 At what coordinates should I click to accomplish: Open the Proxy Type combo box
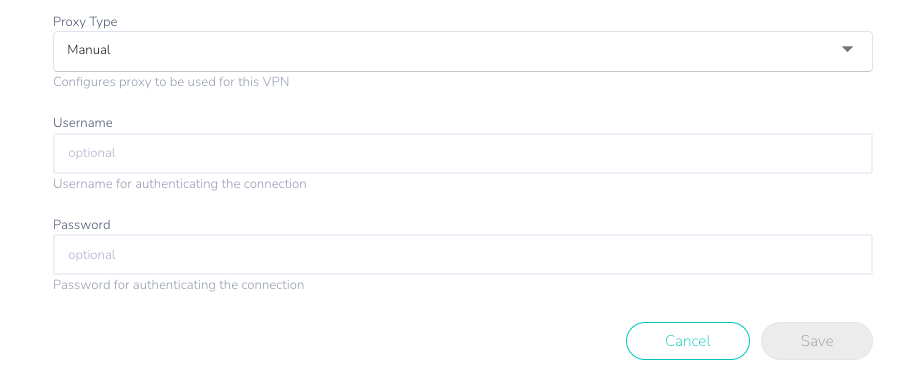(x=463, y=51)
